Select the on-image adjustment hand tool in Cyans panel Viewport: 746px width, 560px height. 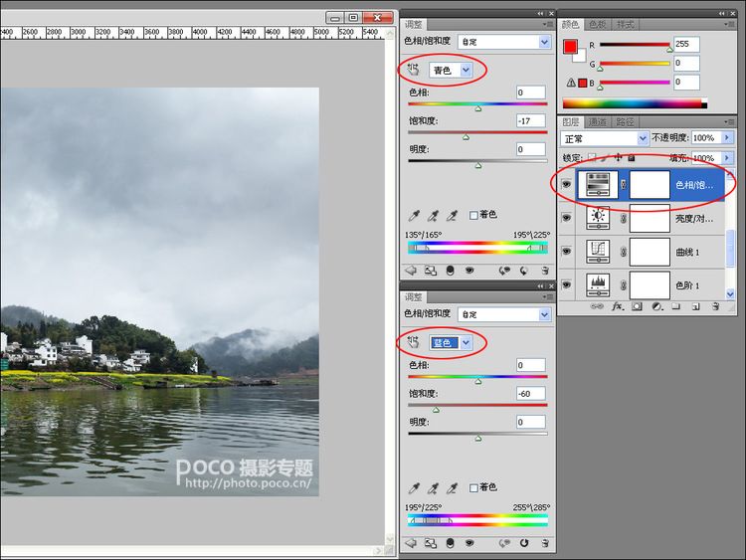(413, 70)
